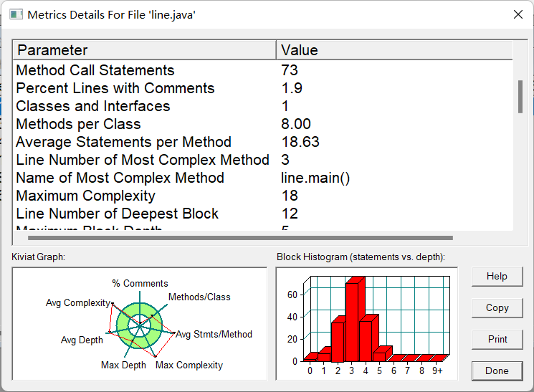
Task: Click the Help button
Action: [497, 276]
